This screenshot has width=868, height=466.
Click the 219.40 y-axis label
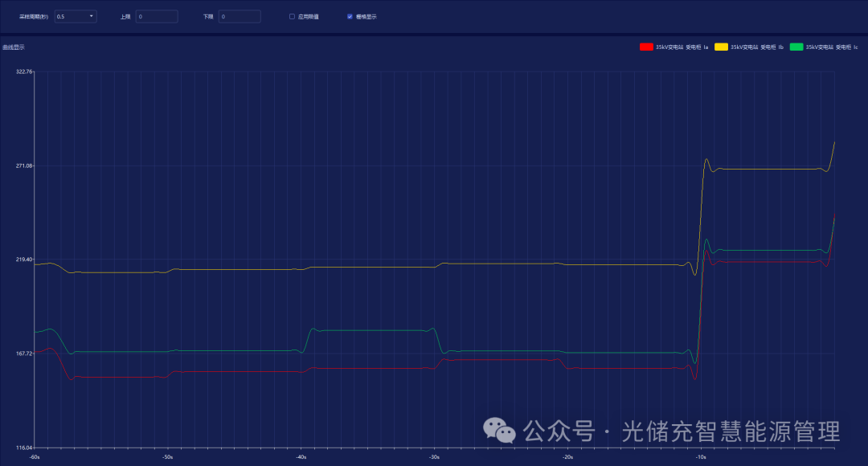[24, 259]
